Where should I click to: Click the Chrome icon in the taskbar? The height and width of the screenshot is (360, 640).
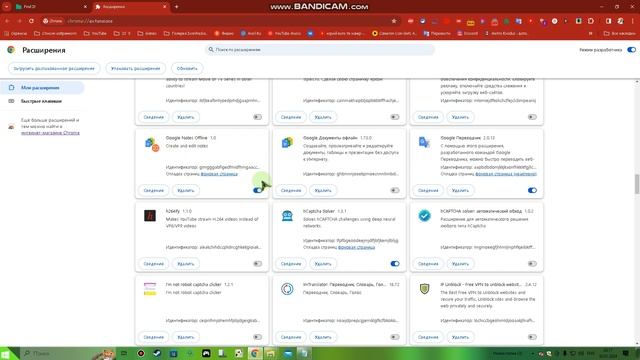tap(255, 353)
